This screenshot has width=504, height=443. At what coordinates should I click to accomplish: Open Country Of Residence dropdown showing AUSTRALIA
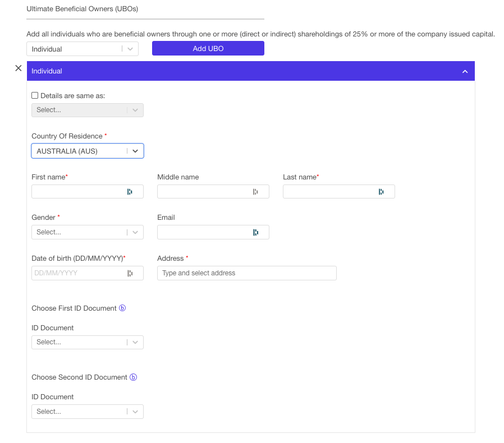[x=88, y=151]
